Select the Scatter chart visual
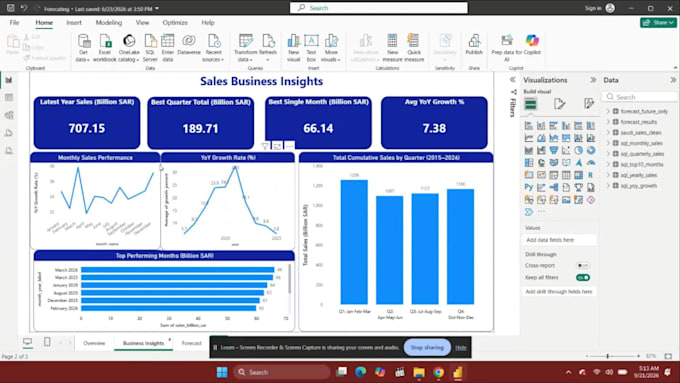The width and height of the screenshot is (680, 383). [x=566, y=151]
